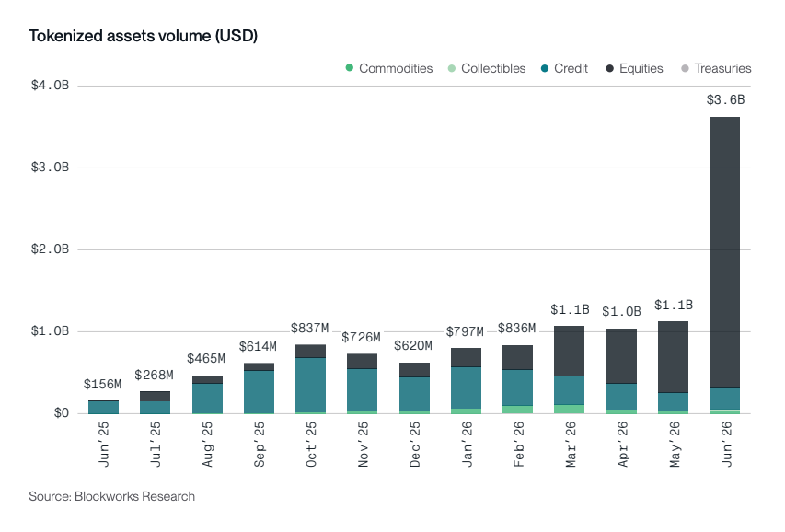Click the Oct'25 Credit bar segment

tap(310, 385)
